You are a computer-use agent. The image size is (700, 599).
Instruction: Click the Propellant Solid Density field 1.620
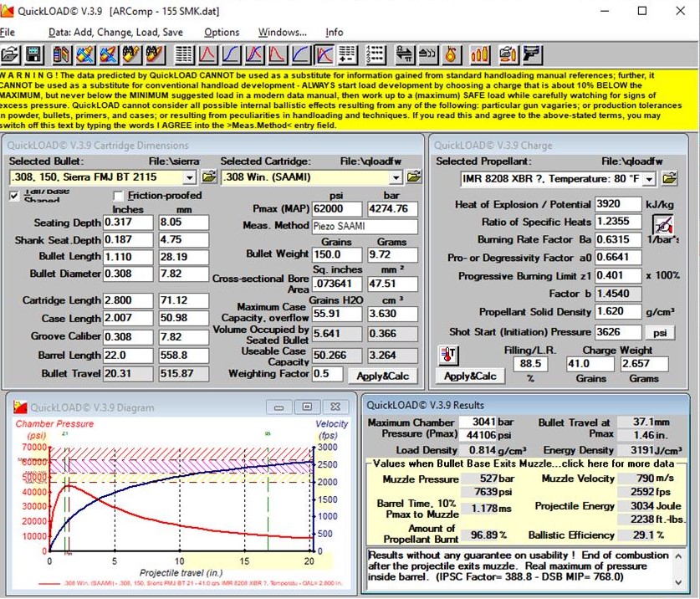pos(618,311)
